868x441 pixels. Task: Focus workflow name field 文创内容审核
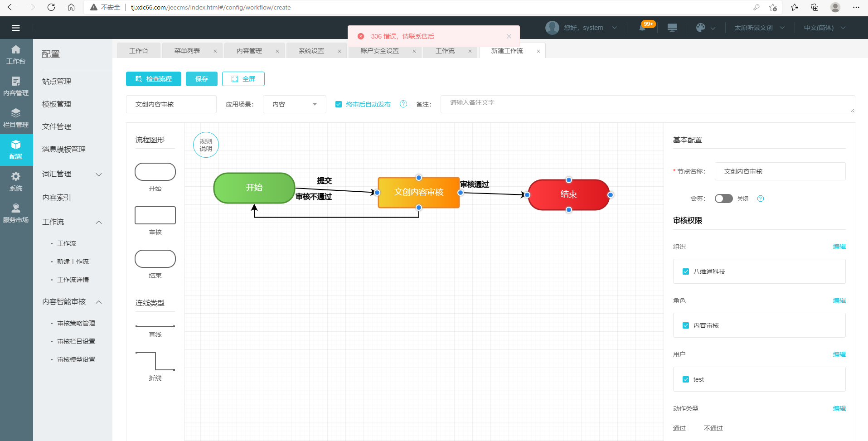click(x=171, y=104)
